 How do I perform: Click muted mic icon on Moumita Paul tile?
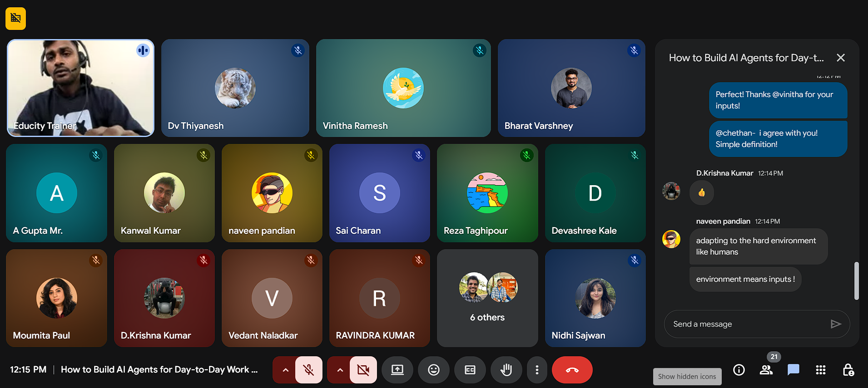[96, 260]
